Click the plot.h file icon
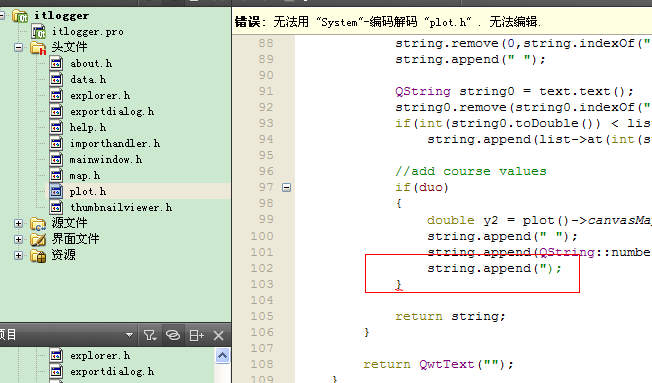Viewport: 652px width, 383px height. (56, 192)
